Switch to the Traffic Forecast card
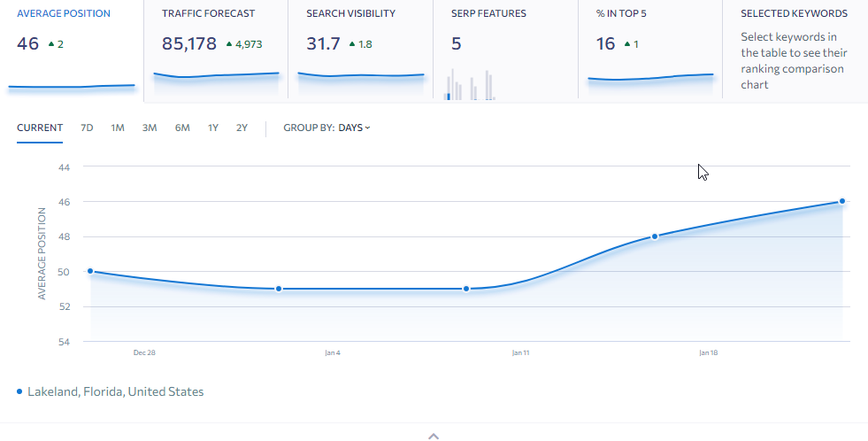 pos(216,49)
